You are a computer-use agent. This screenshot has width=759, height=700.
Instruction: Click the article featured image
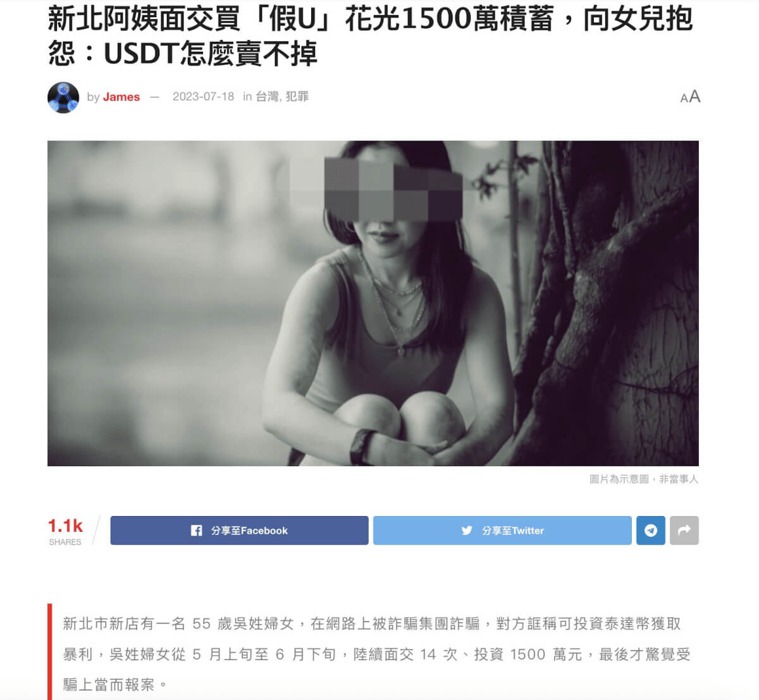tap(373, 304)
